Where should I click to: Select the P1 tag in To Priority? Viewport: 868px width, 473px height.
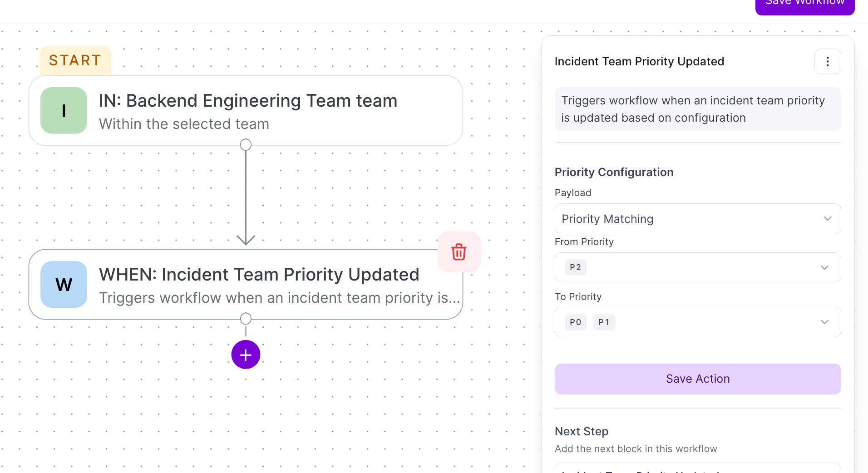(x=604, y=322)
